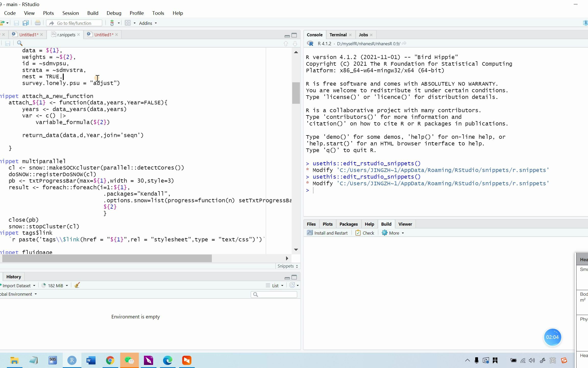Close the r.snippets tab

pyautogui.click(x=79, y=35)
